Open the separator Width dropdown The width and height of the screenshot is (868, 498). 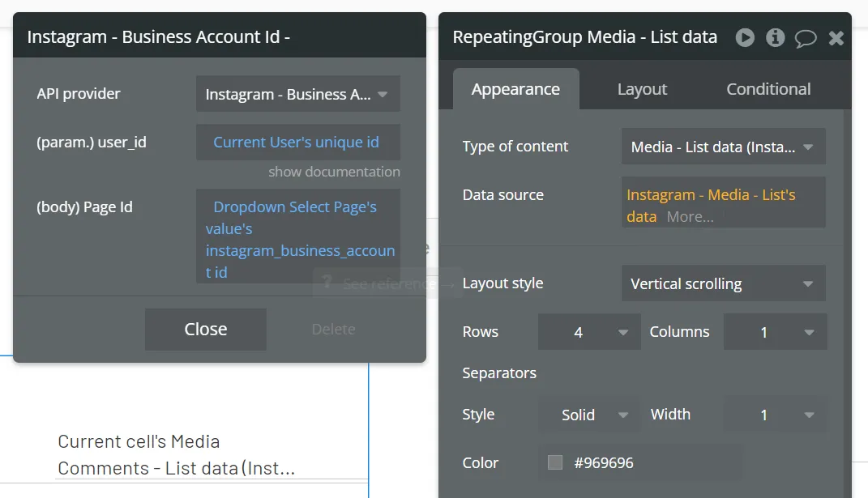click(x=775, y=415)
